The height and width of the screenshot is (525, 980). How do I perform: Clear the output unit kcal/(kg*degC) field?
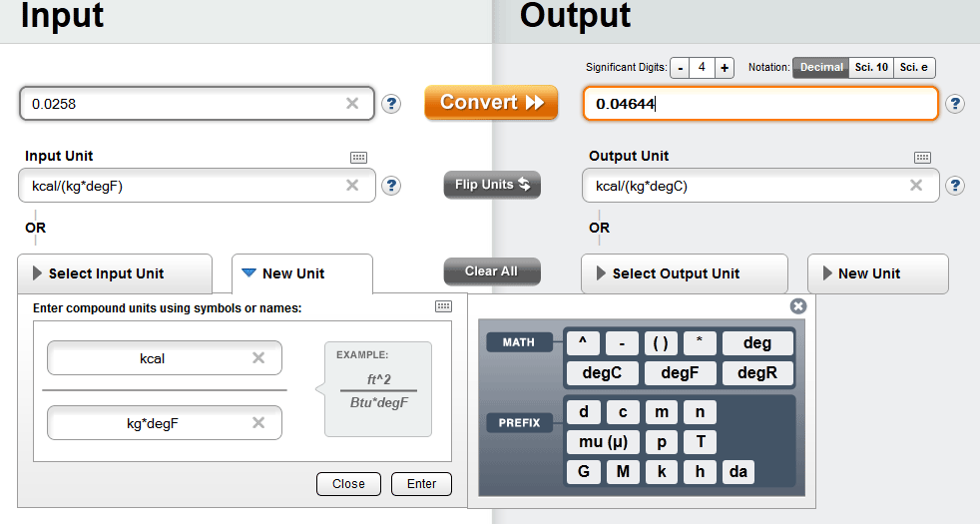click(x=916, y=185)
